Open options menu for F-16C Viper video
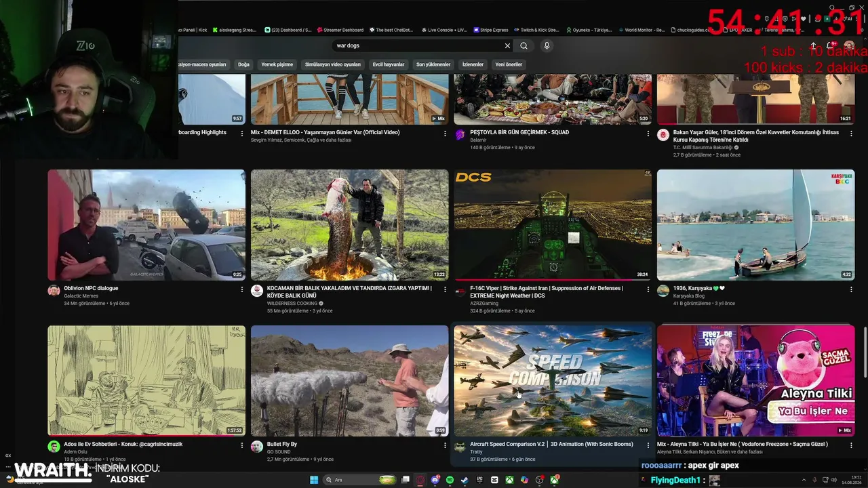The width and height of the screenshot is (868, 488). [x=648, y=289]
